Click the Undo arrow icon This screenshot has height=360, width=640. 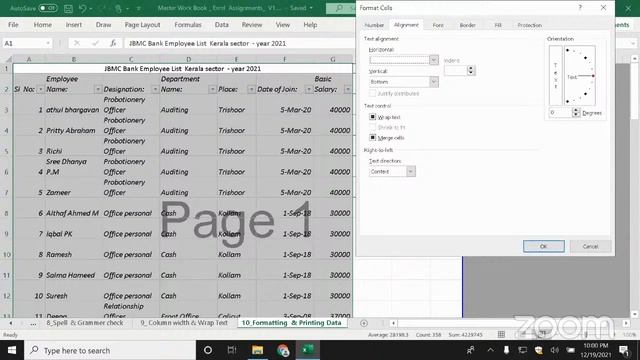pos(82,8)
